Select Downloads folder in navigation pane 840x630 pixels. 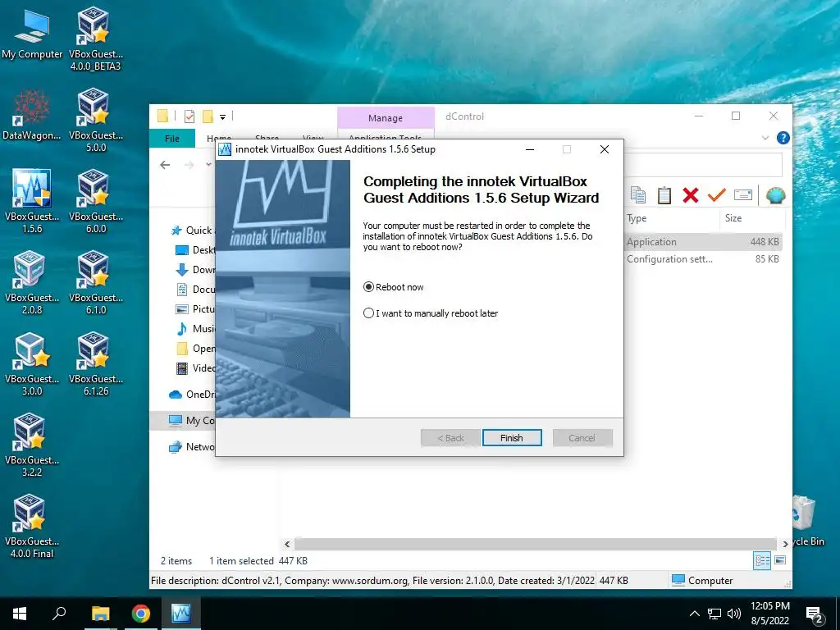click(x=196, y=269)
